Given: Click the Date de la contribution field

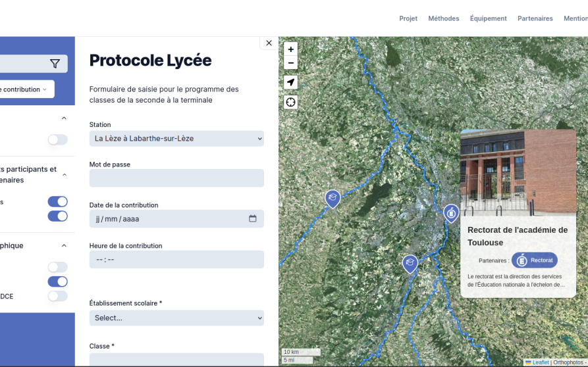Looking at the screenshot, I should [176, 219].
